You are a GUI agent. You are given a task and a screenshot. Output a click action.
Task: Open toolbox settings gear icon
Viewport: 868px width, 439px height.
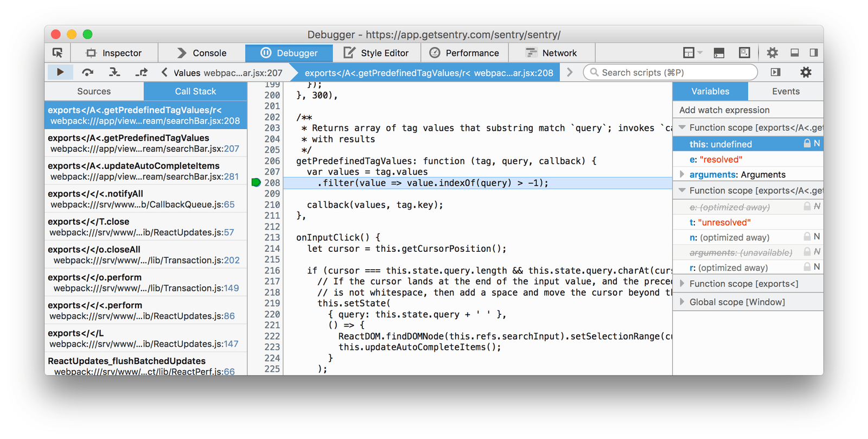(x=772, y=53)
